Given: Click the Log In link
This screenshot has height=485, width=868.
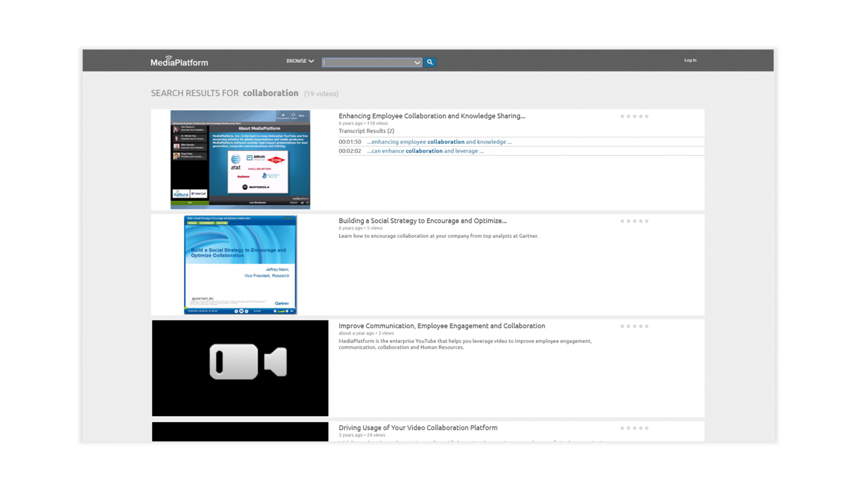Looking at the screenshot, I should 690,60.
